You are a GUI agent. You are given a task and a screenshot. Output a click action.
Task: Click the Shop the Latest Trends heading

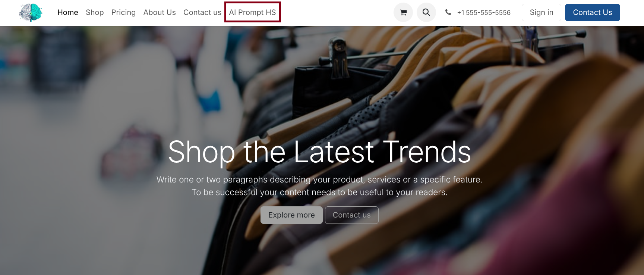(320, 152)
